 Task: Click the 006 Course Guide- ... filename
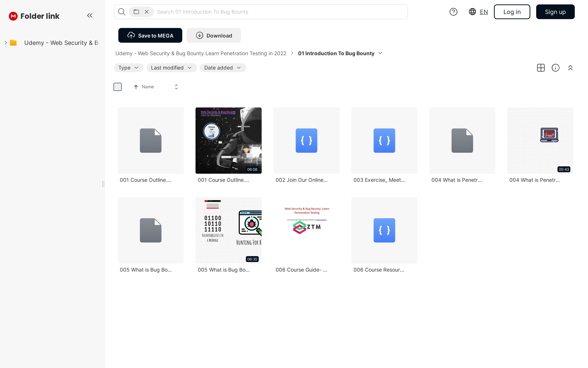click(301, 270)
